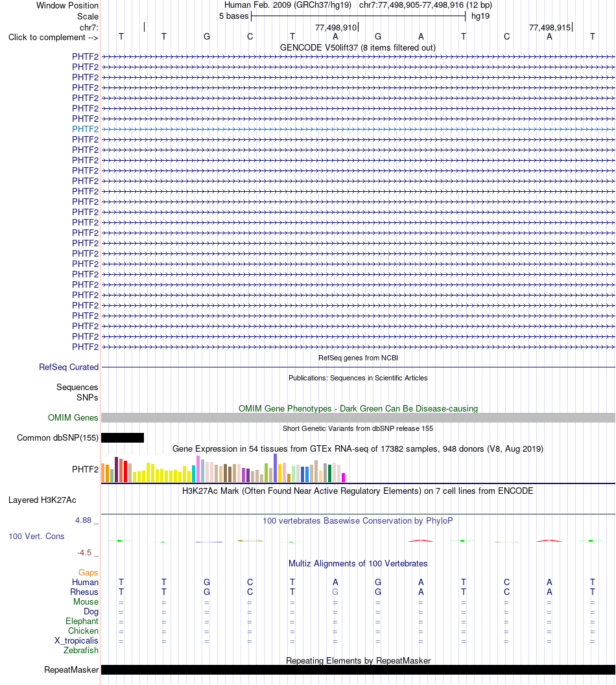
Task: Click the 'Scale' track label
Action: coord(88,17)
